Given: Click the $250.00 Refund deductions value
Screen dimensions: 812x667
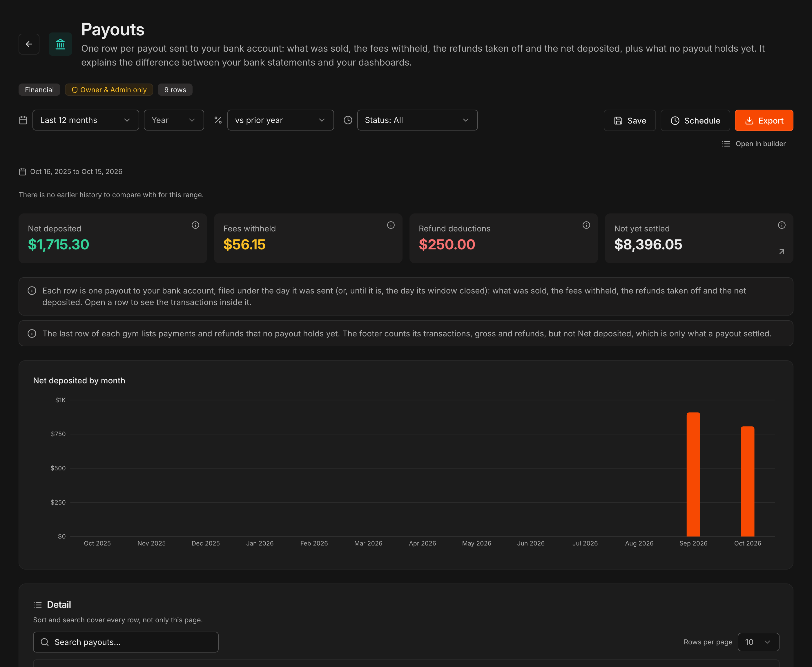Looking at the screenshot, I should click(447, 245).
